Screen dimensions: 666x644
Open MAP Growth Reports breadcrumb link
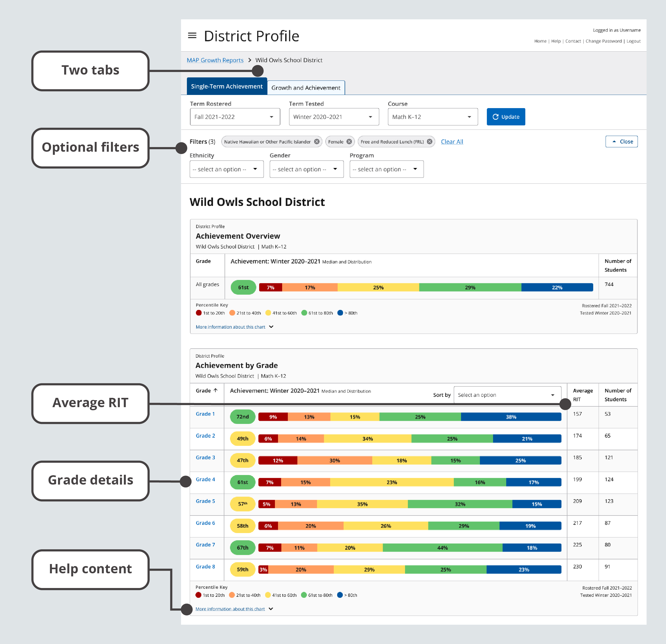[215, 60]
